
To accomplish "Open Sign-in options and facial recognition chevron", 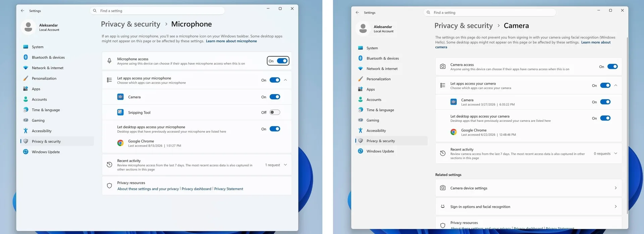I will [x=615, y=206].
